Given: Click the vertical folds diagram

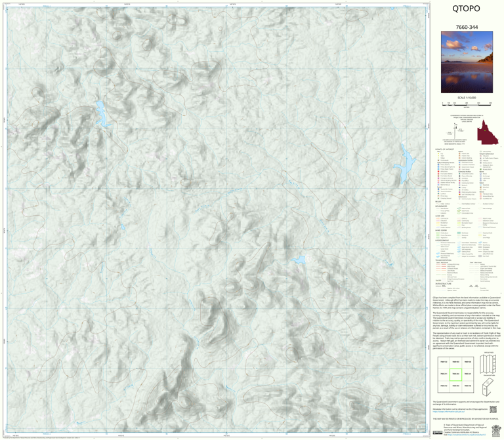Looking at the screenshot, I should 488,363.
